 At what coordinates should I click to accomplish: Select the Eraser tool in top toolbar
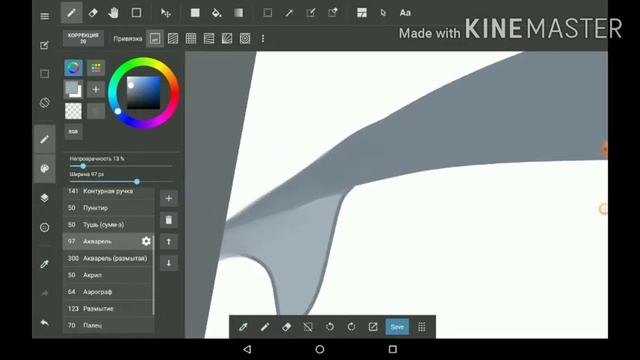coord(93,13)
